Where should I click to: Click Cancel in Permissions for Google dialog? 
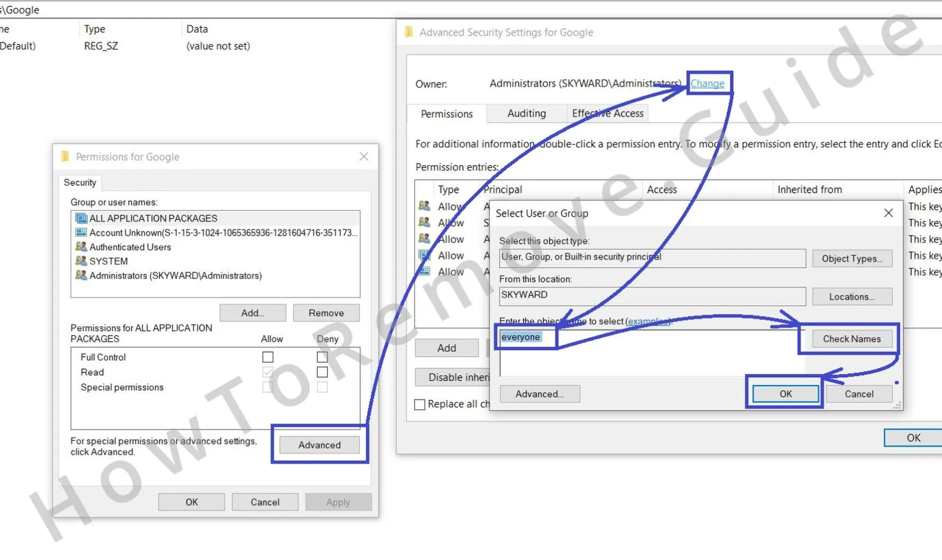tap(265, 502)
